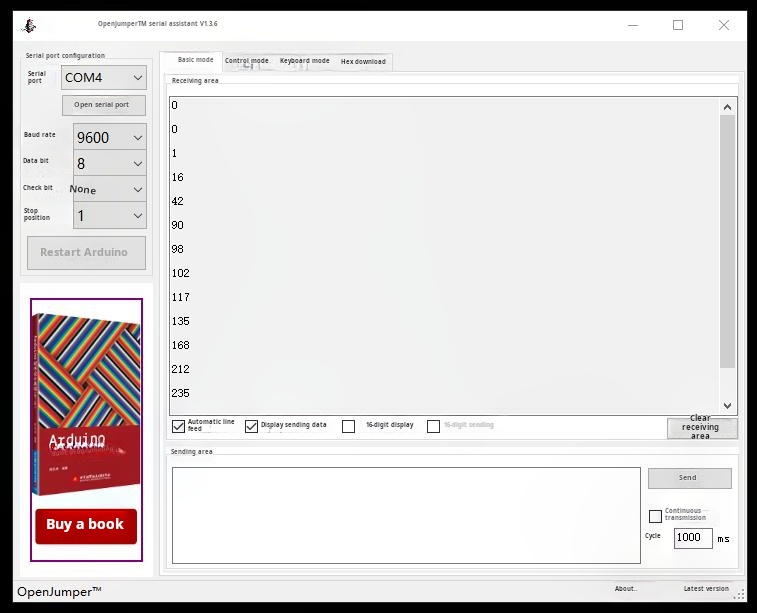Switch to the Control mode tab
This screenshot has width=757, height=613.
click(x=246, y=61)
